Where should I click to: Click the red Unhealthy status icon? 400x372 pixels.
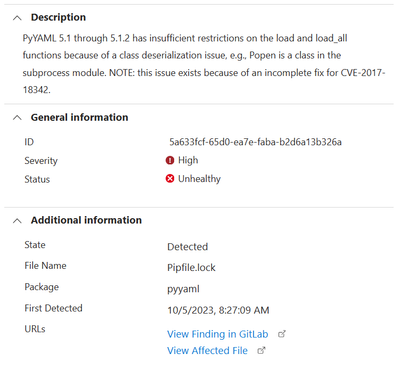coord(170,179)
